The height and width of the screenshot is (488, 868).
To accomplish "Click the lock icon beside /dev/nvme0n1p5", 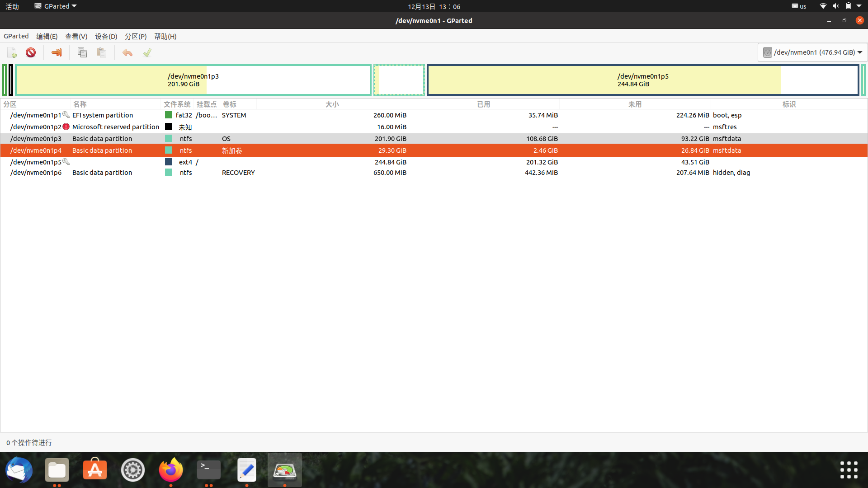I will click(x=66, y=161).
